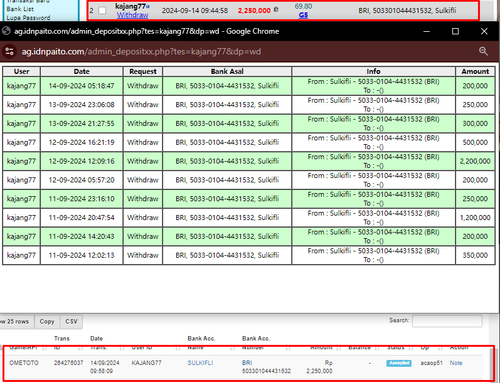Screen dimensions: 500x383
Task: Open the Note action link
Action: [x=456, y=363]
